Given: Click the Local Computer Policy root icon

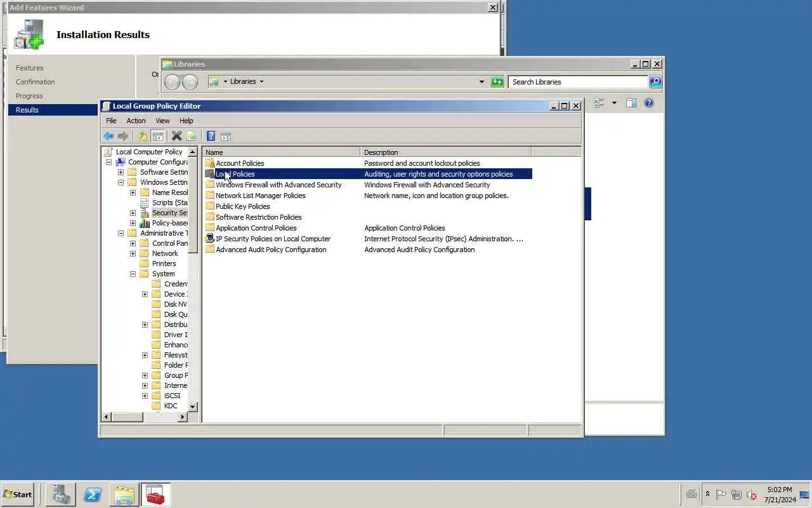Looking at the screenshot, I should point(108,152).
